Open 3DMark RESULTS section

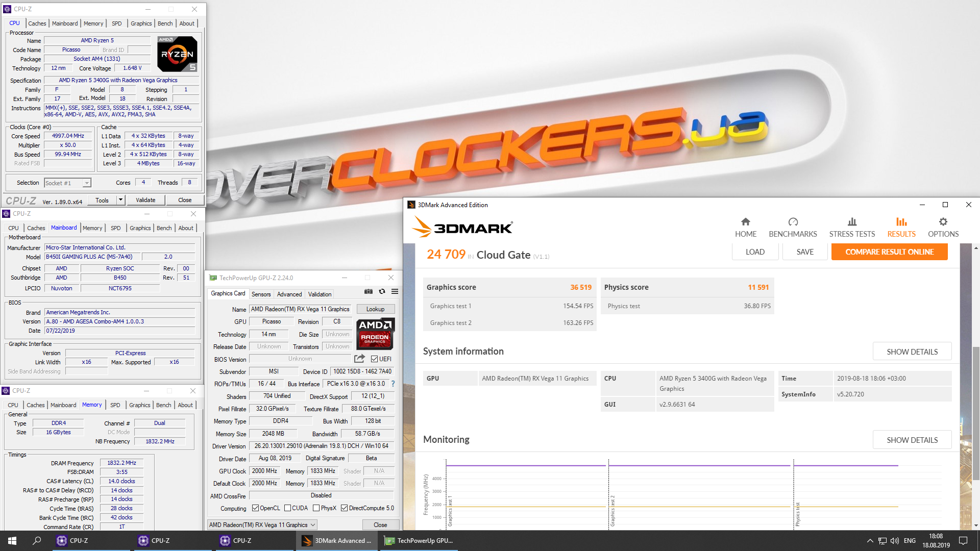[901, 228]
